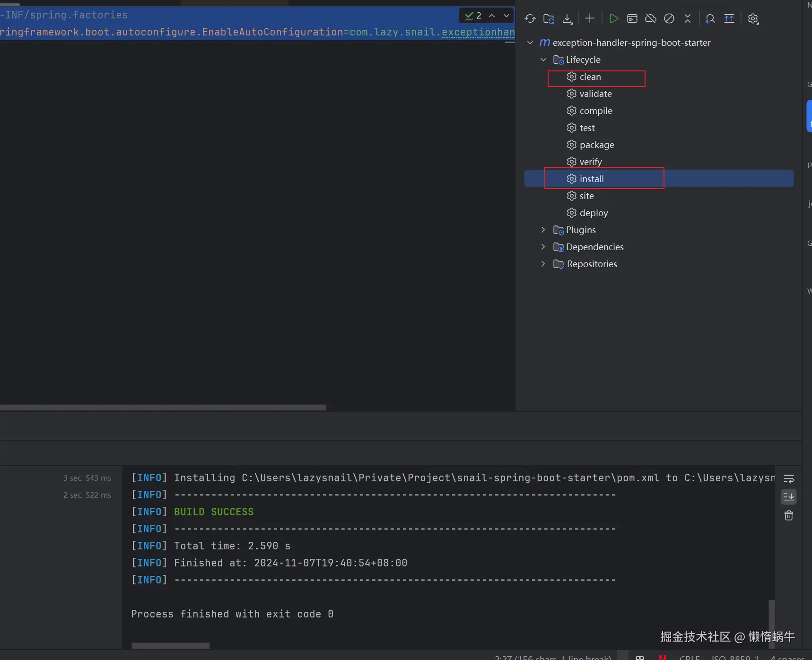Run the Maven build green arrow
This screenshot has height=660, width=812.
pos(614,18)
